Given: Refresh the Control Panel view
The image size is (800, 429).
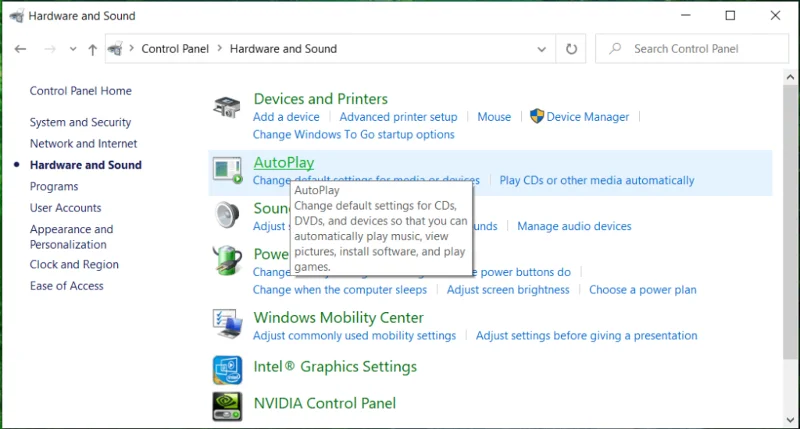Looking at the screenshot, I should [571, 49].
